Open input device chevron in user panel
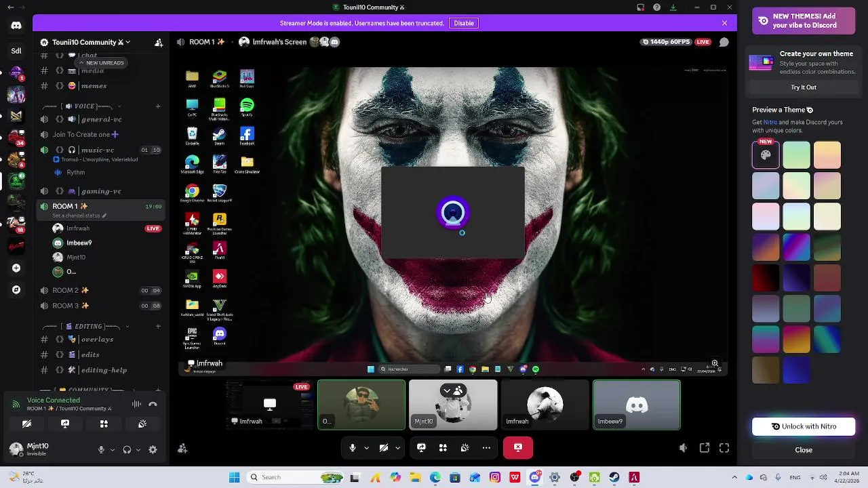 pyautogui.click(x=113, y=449)
